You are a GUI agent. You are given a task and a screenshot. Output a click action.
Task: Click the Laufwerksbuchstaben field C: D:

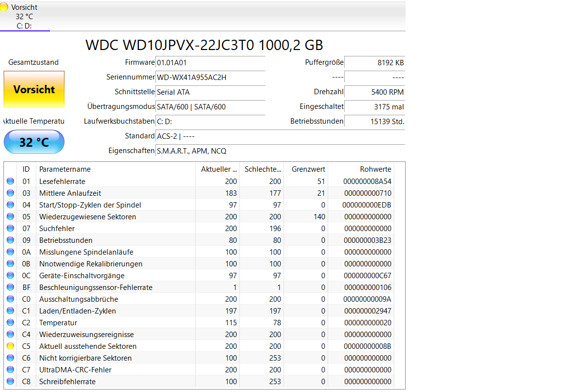pos(210,122)
